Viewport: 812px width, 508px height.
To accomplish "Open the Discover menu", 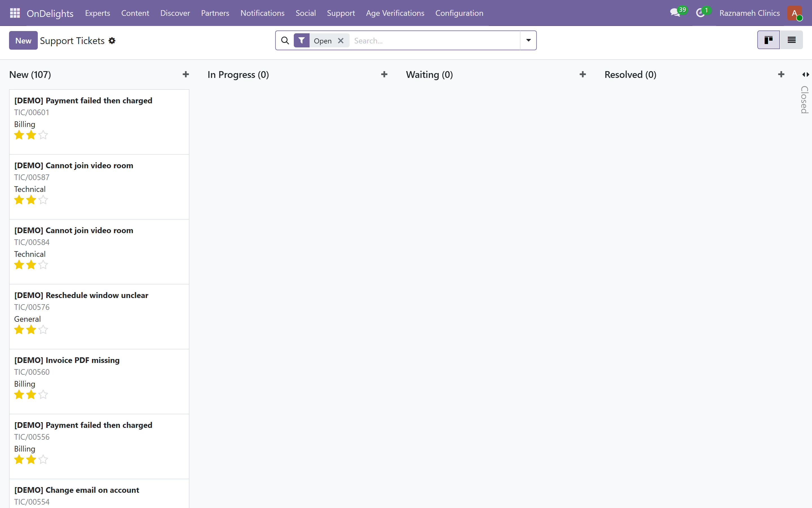I will pos(175,13).
